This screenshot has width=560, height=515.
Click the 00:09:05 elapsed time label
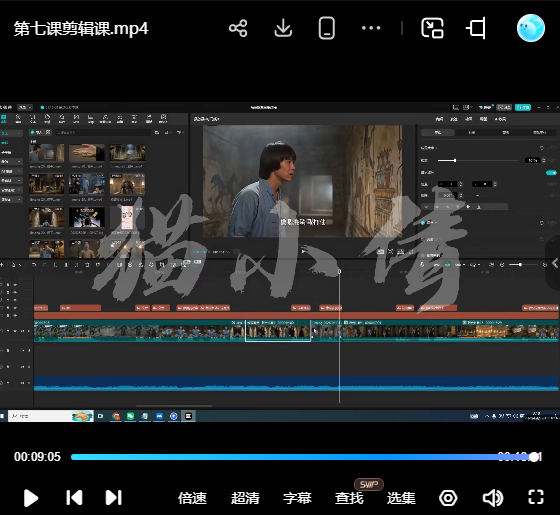pyautogui.click(x=37, y=457)
